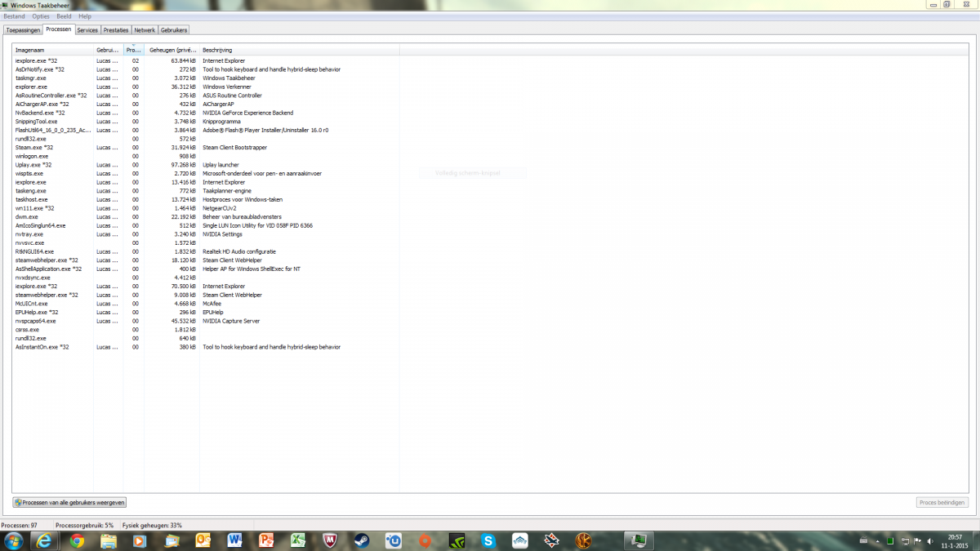This screenshot has width=980, height=551.
Task: Switch to the Toepassingen tab
Action: (23, 30)
